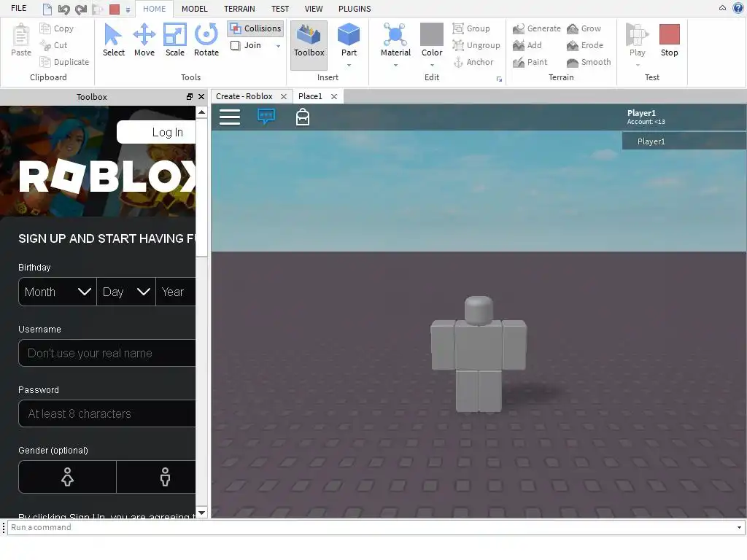The width and height of the screenshot is (747, 560).
Task: Customize the quick access toolbar
Action: 128,9
